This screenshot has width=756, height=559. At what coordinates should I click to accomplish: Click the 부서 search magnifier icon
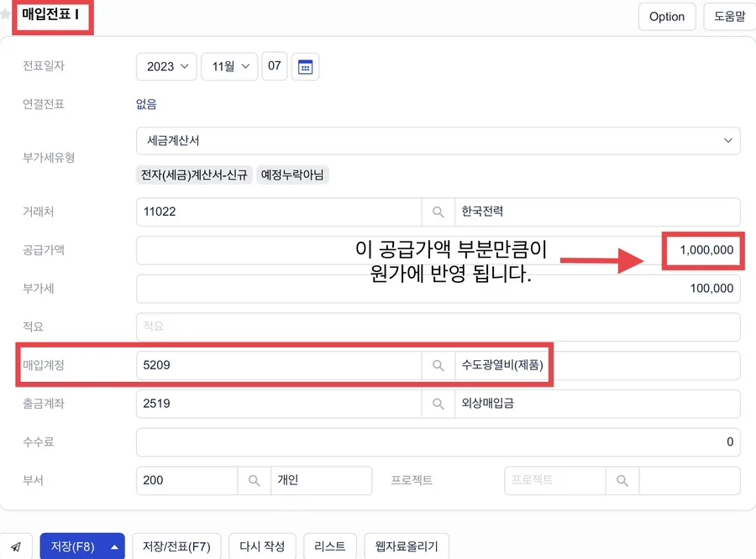coord(254,480)
